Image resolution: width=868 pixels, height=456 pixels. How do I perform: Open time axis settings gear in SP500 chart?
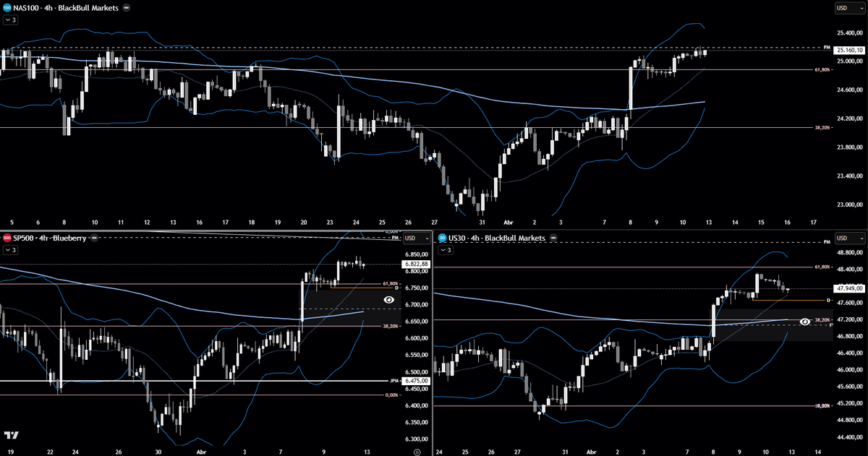click(417, 451)
